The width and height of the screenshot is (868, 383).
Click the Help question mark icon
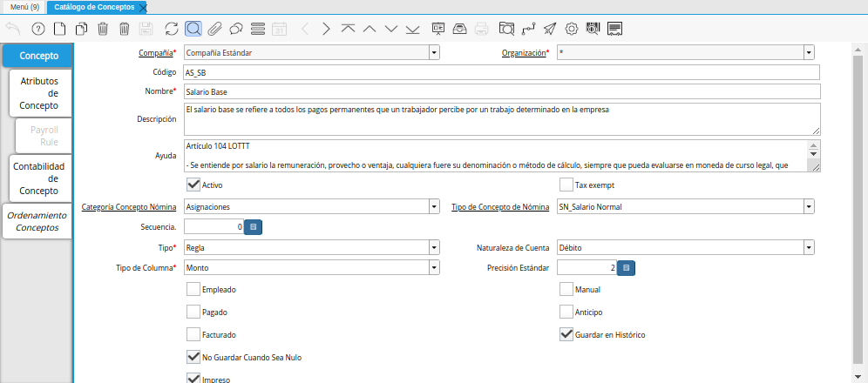tap(37, 29)
